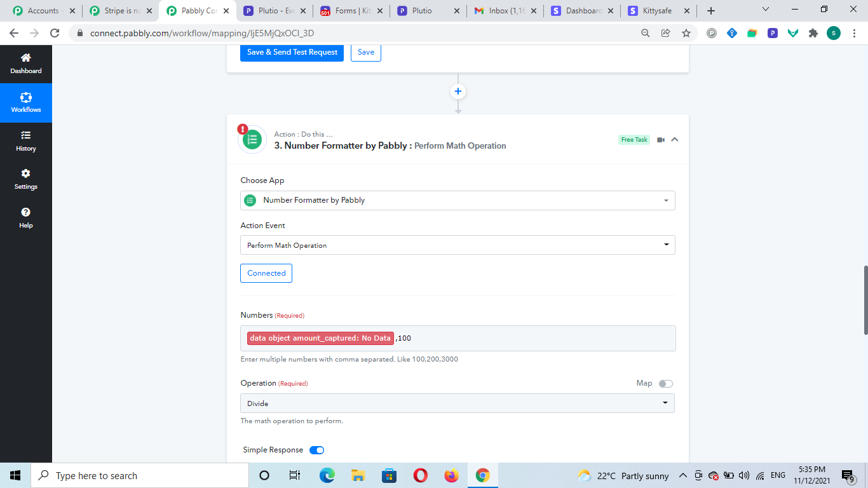Screen dimensions: 868x488
Task: Open the Workflows sidebar item
Action: 26,102
